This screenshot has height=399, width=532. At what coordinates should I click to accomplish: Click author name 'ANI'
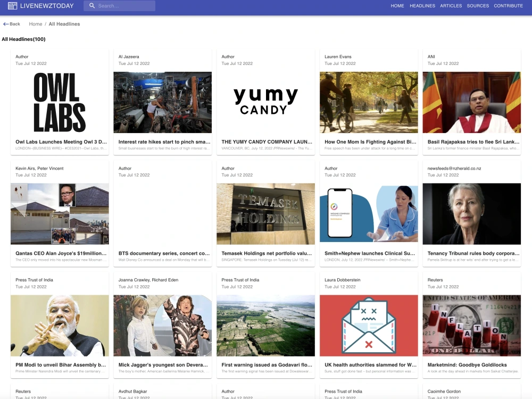[x=431, y=57]
